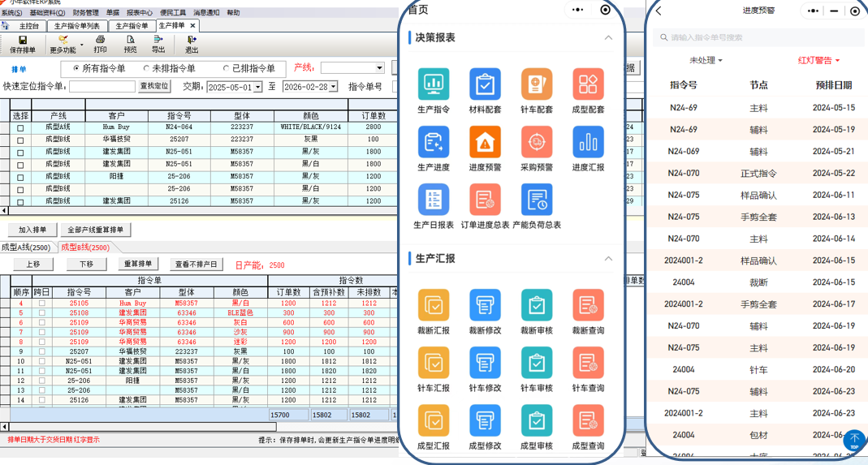Open the 针车审核 icon
868x465 pixels.
pos(537,363)
